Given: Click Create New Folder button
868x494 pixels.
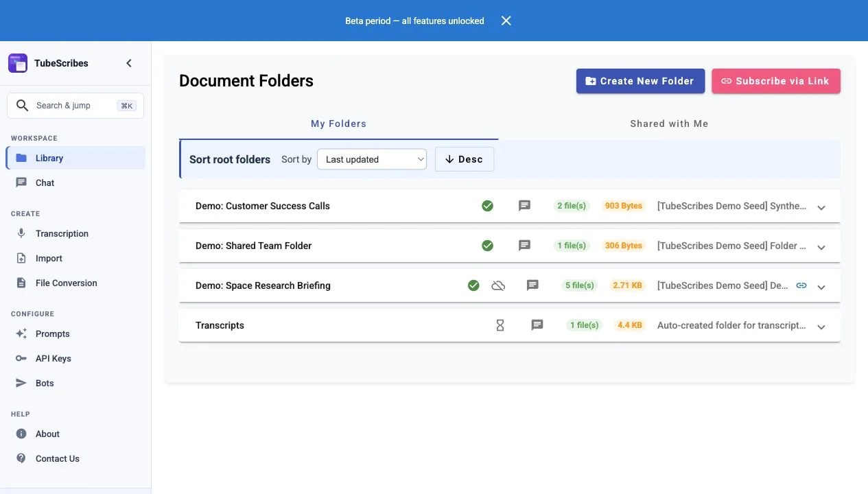Looking at the screenshot, I should click(x=640, y=81).
